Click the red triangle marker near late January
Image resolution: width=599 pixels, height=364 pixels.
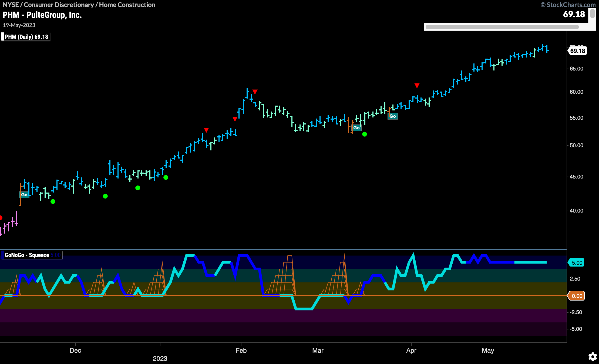pos(235,119)
